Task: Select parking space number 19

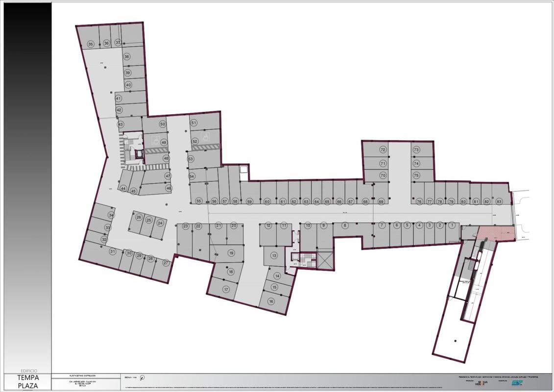Action: coord(231,253)
